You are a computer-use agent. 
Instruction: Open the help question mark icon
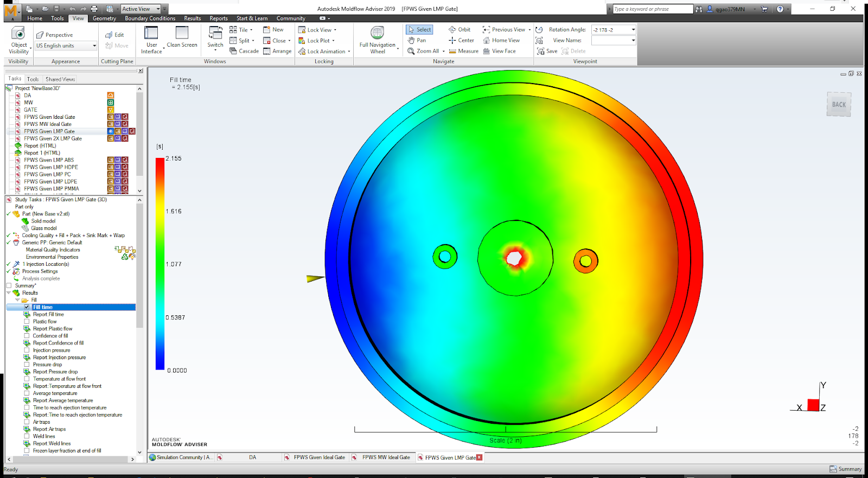pos(780,9)
